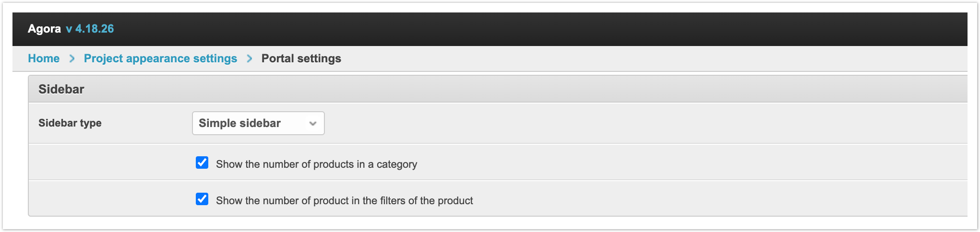Open Project appearance settings breadcrumb
980x232 pixels.
tap(160, 58)
